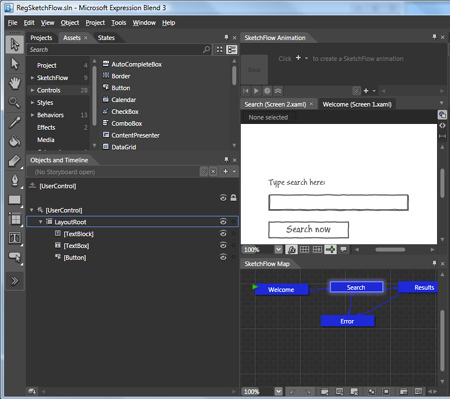Select the Pan hand tool
450x399 pixels.
pos(15,83)
